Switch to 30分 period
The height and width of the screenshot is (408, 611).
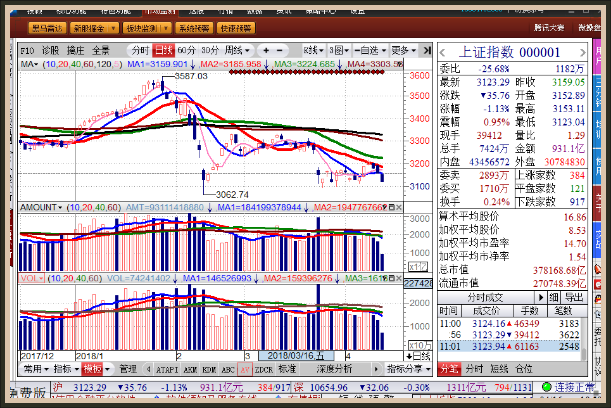pos(210,50)
